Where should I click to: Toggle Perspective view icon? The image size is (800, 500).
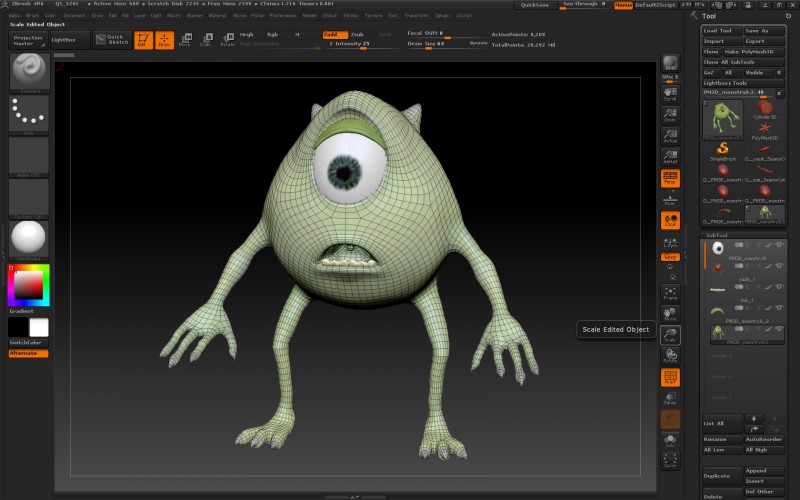pos(670,178)
